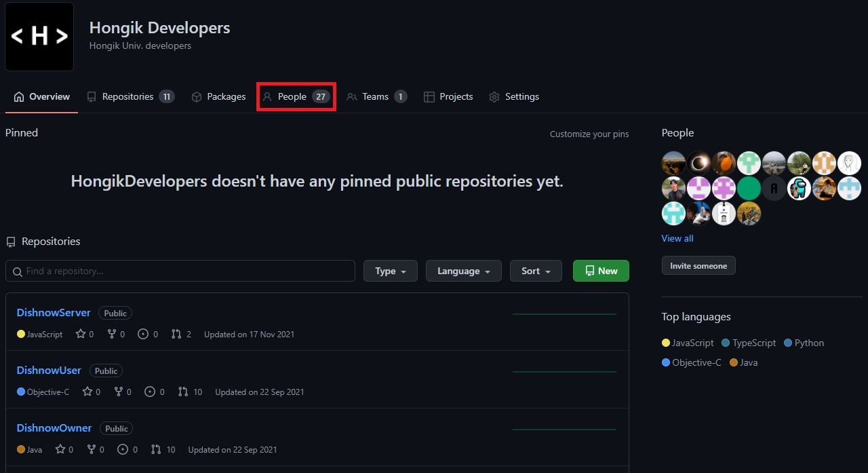Create a repository with New button
Image resolution: width=868 pixels, height=473 pixels.
(x=601, y=271)
